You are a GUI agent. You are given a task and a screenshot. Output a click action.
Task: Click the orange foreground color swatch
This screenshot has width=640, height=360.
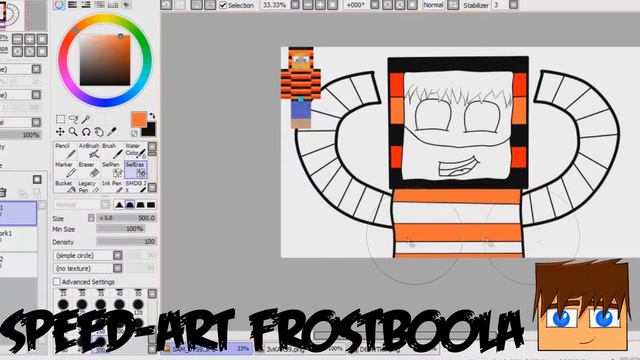coord(138,120)
